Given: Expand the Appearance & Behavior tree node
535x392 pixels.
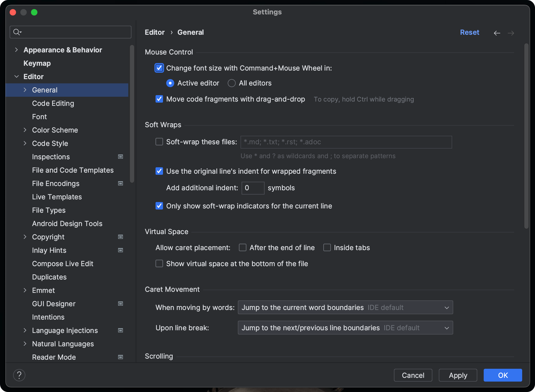Looking at the screenshot, I should (17, 50).
